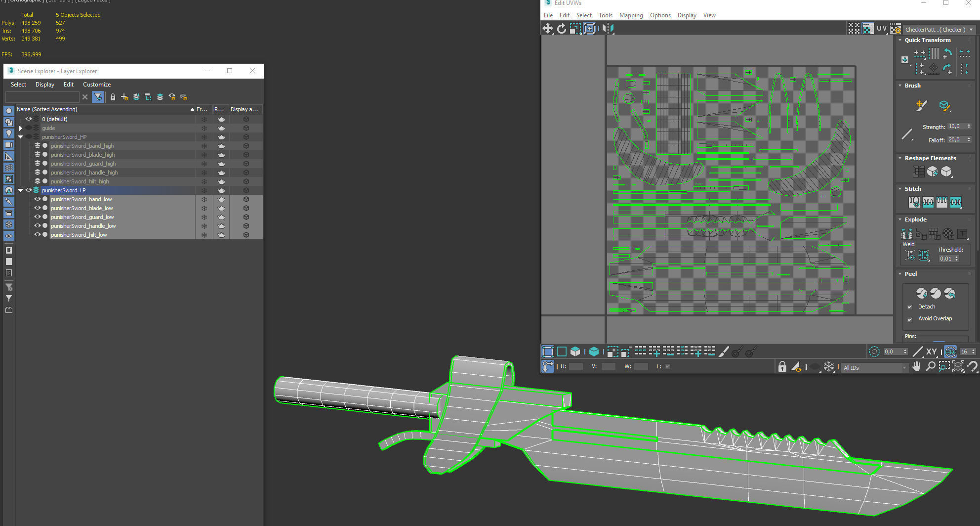Open Options menu in Edit UVWs
Image resolution: width=980 pixels, height=526 pixels.
(660, 15)
